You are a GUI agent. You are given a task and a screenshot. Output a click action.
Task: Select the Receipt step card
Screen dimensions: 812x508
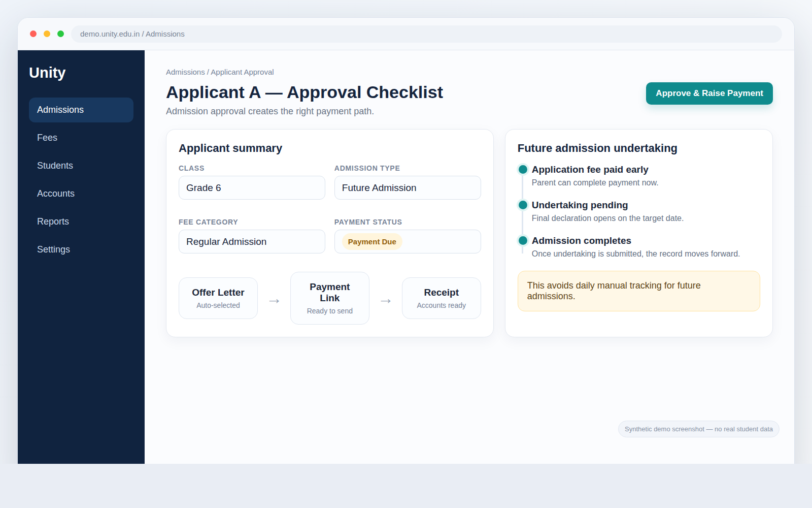click(442, 298)
